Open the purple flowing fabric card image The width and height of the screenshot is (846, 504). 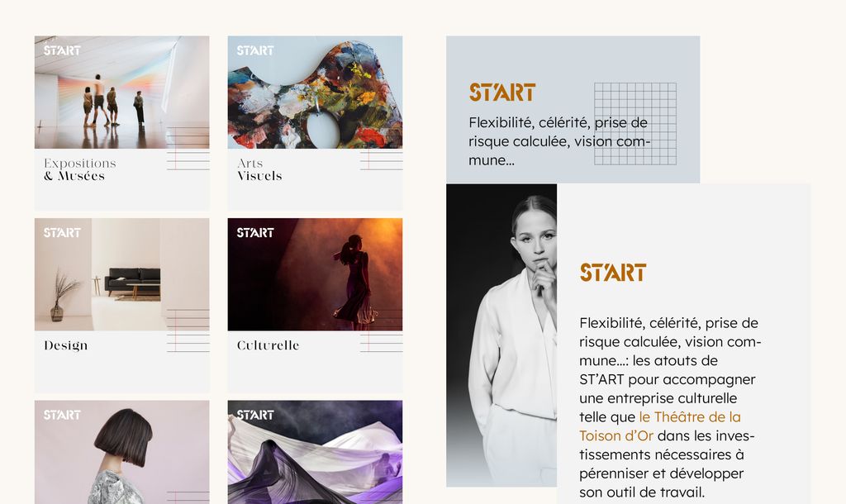(315, 452)
